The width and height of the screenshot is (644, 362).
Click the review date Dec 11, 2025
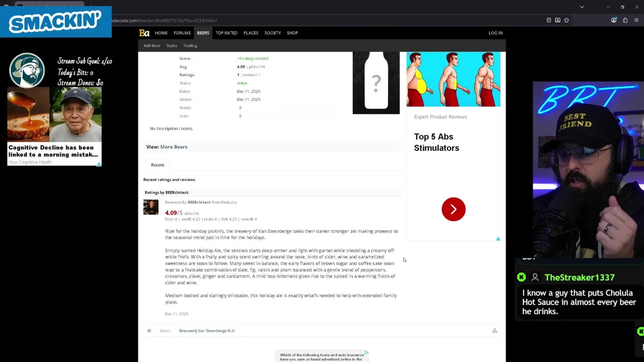177,314
